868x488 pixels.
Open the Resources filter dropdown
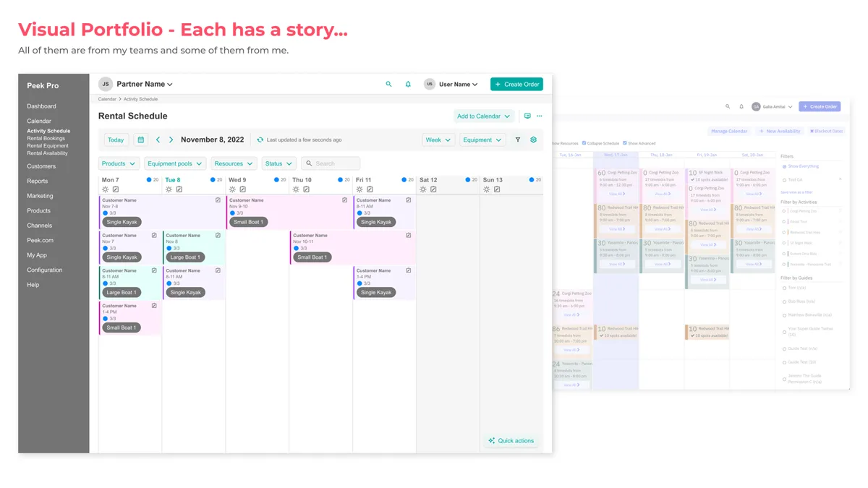pyautogui.click(x=233, y=163)
